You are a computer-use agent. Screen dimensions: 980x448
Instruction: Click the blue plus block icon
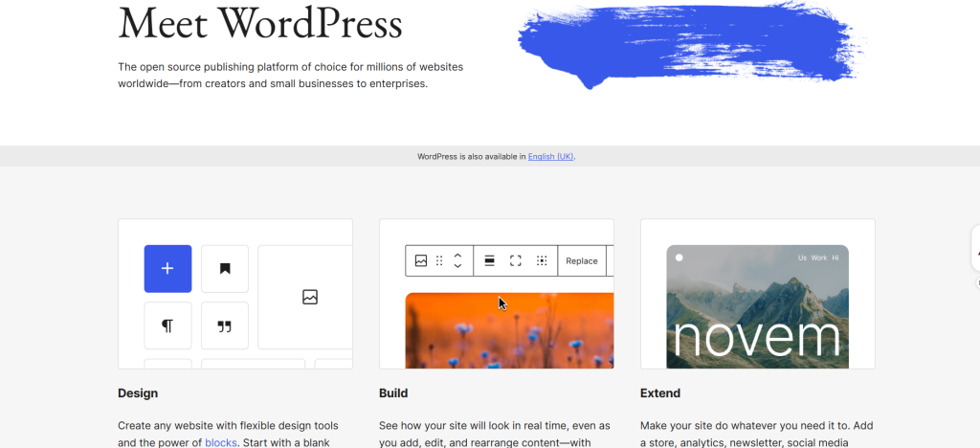[x=167, y=269]
